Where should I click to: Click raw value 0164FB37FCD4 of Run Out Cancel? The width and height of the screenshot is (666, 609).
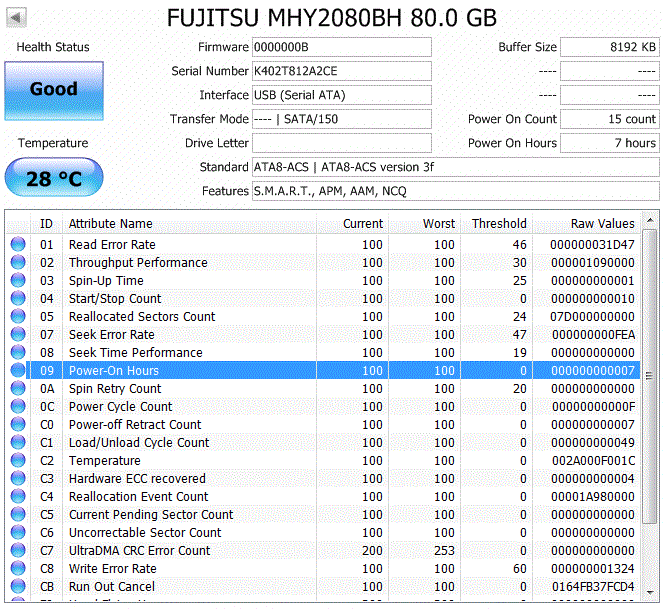tap(593, 586)
